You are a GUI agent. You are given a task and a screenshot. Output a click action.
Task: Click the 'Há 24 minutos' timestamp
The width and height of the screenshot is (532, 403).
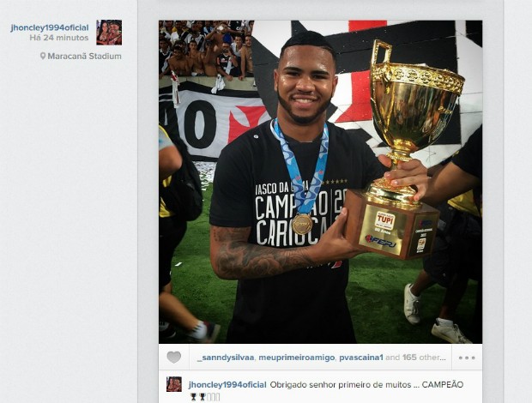59,38
